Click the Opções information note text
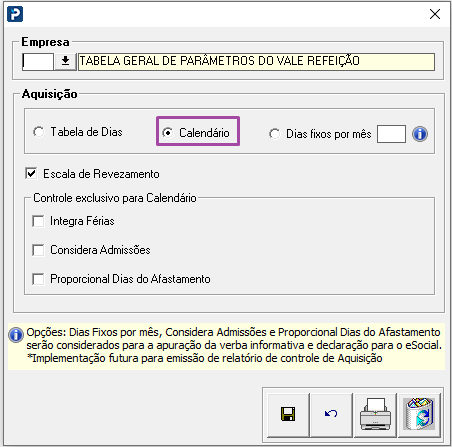 pos(234,345)
